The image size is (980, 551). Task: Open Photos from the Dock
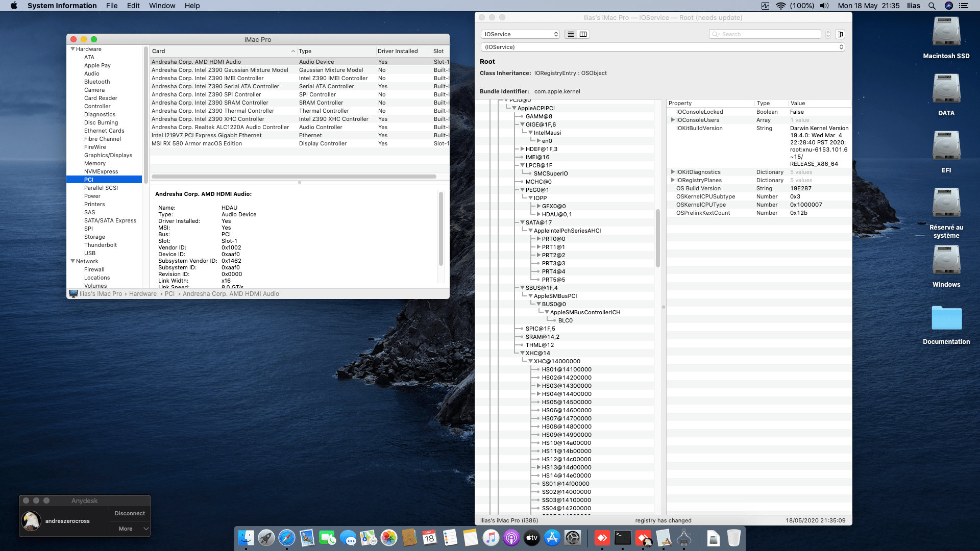click(x=389, y=538)
